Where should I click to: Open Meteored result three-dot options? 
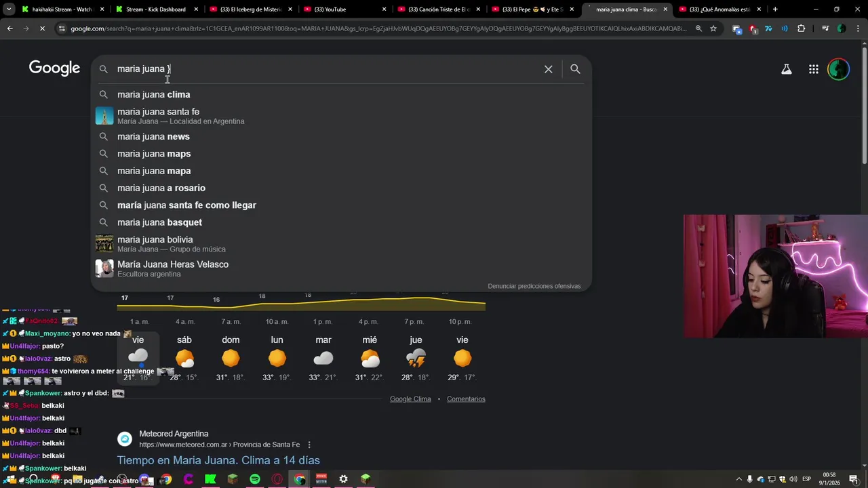click(x=309, y=445)
